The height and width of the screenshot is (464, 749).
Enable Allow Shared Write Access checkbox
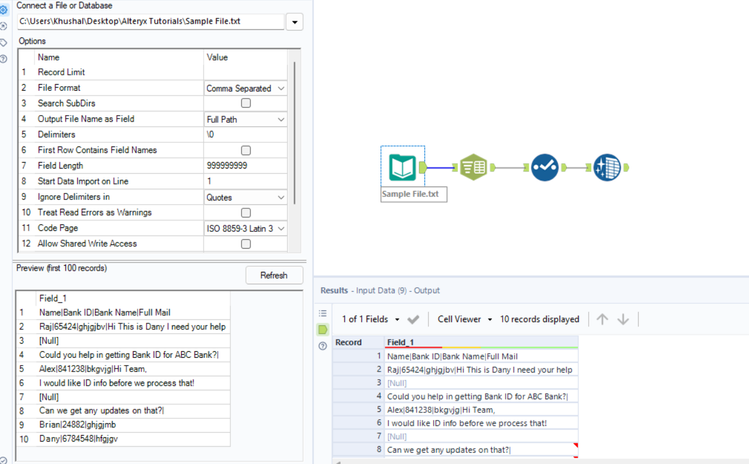246,244
